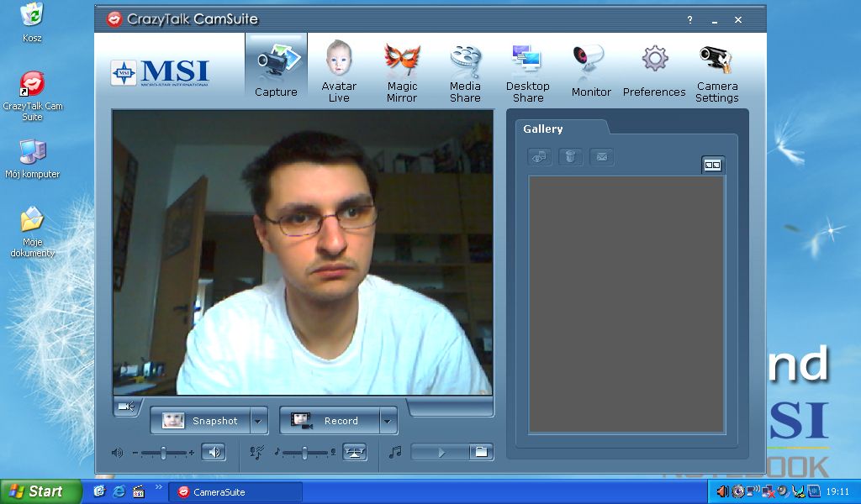This screenshot has height=504, width=861.
Task: Open help with the question mark
Action: coord(689,20)
